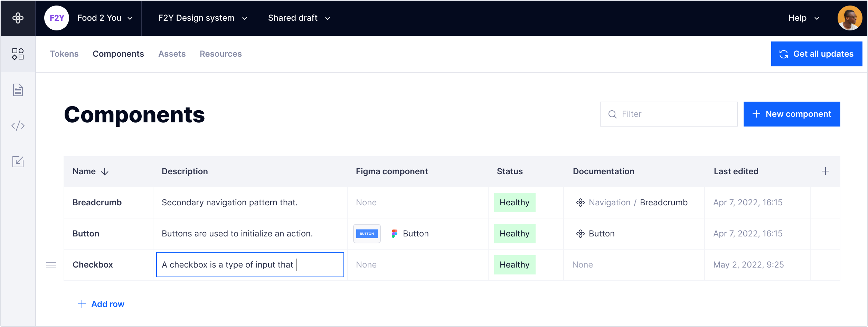Click the magnifier icon in Filter field
The height and width of the screenshot is (327, 868).
(x=612, y=114)
